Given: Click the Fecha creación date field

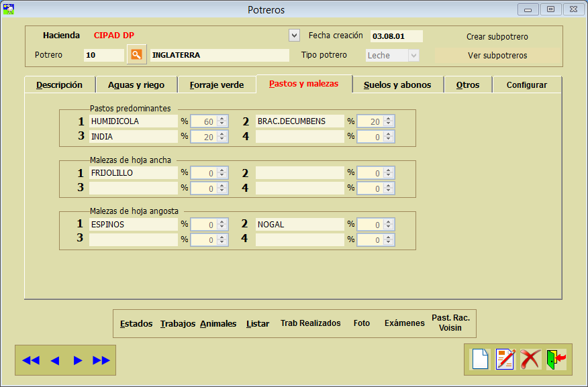Looking at the screenshot, I should 396,36.
